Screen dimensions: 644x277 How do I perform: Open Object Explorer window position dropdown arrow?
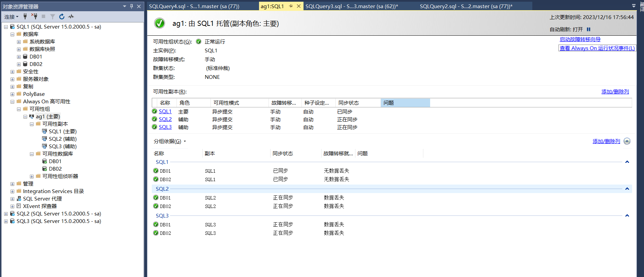125,6
